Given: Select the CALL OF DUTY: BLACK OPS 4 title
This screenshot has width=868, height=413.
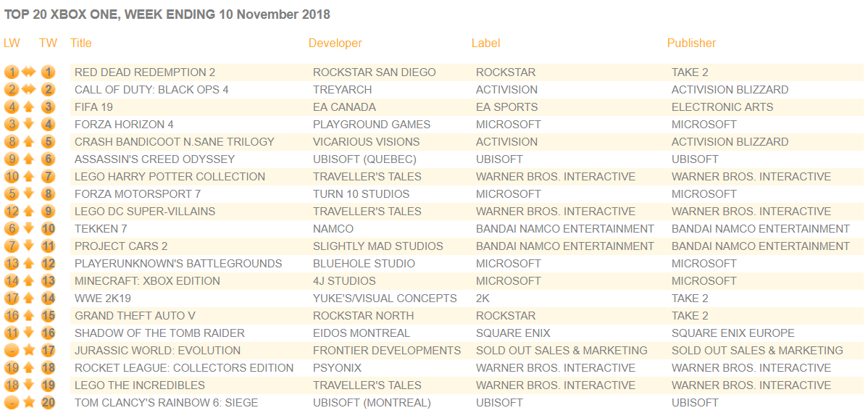Looking at the screenshot, I should click(x=151, y=90).
